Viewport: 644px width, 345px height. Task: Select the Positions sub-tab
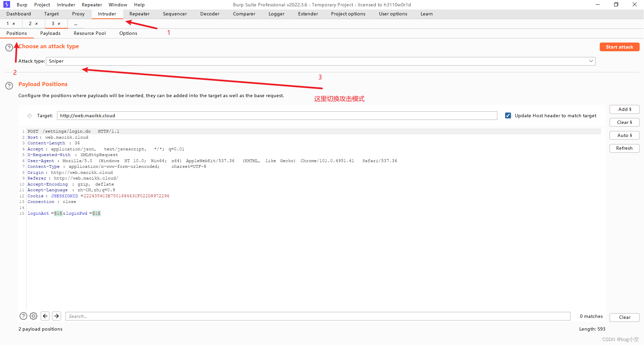click(17, 33)
